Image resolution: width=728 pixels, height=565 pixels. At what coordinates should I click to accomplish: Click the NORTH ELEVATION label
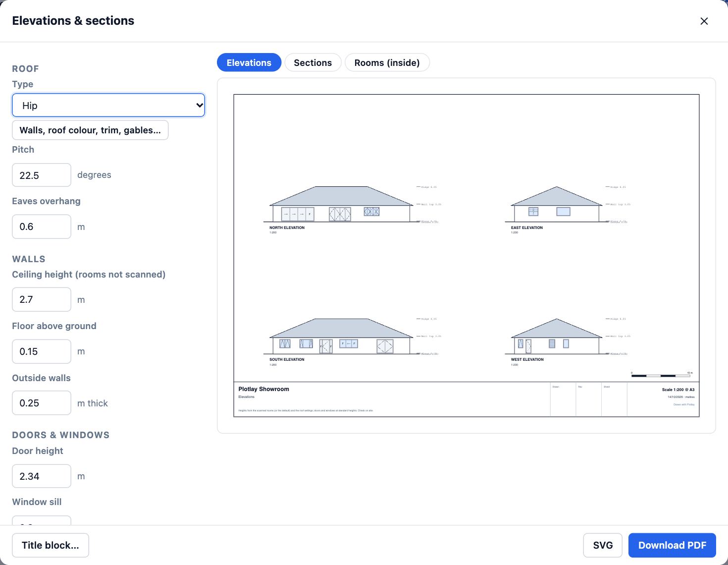pos(287,227)
